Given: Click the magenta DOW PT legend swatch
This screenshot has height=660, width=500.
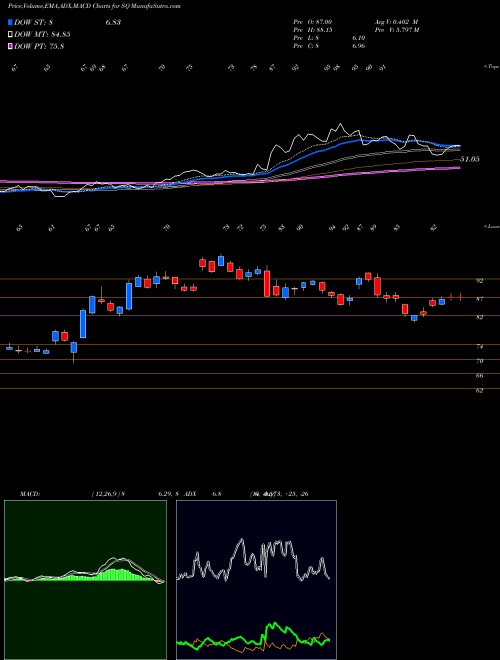Looking at the screenshot, I should [x=11, y=46].
